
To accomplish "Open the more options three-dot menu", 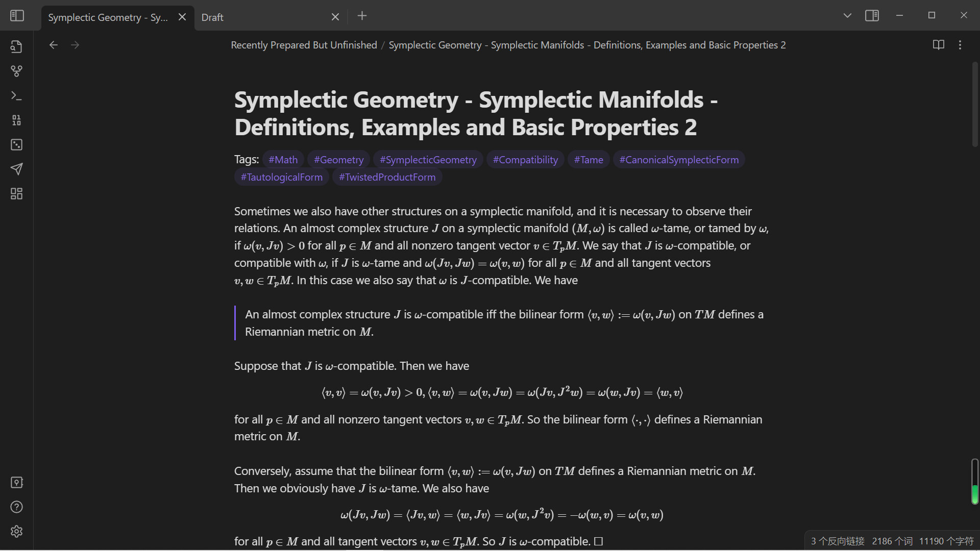I will pyautogui.click(x=960, y=45).
